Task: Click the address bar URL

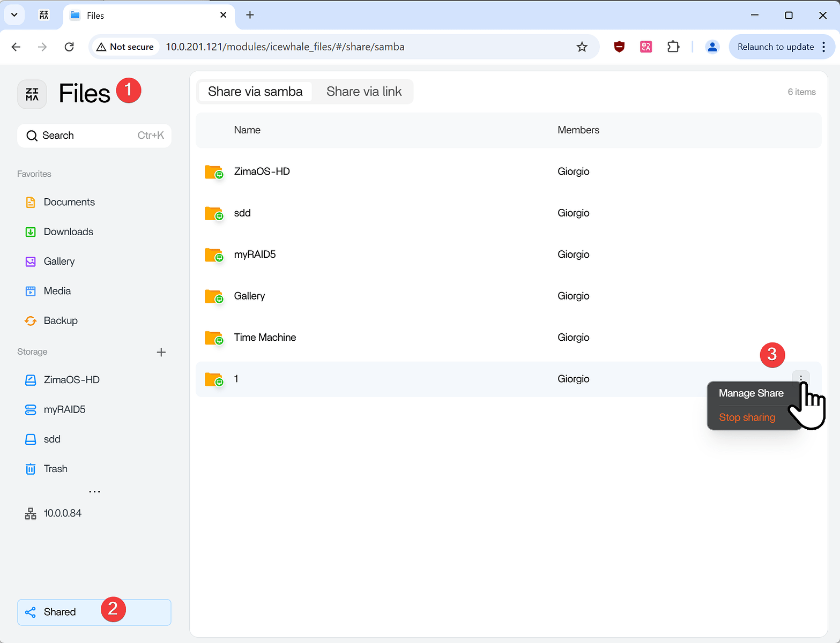Action: click(x=285, y=47)
